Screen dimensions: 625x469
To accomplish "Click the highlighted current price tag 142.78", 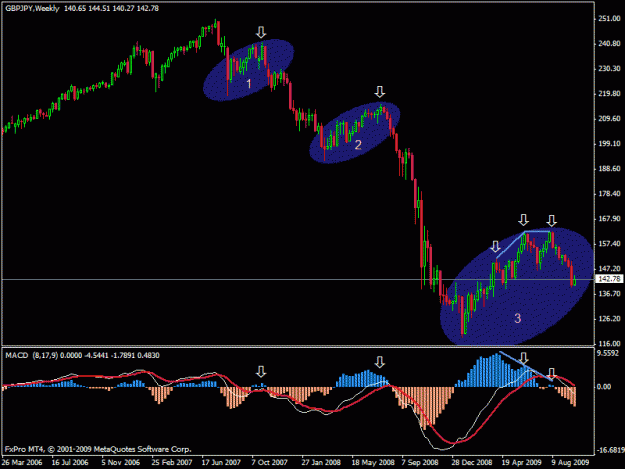I will [609, 279].
